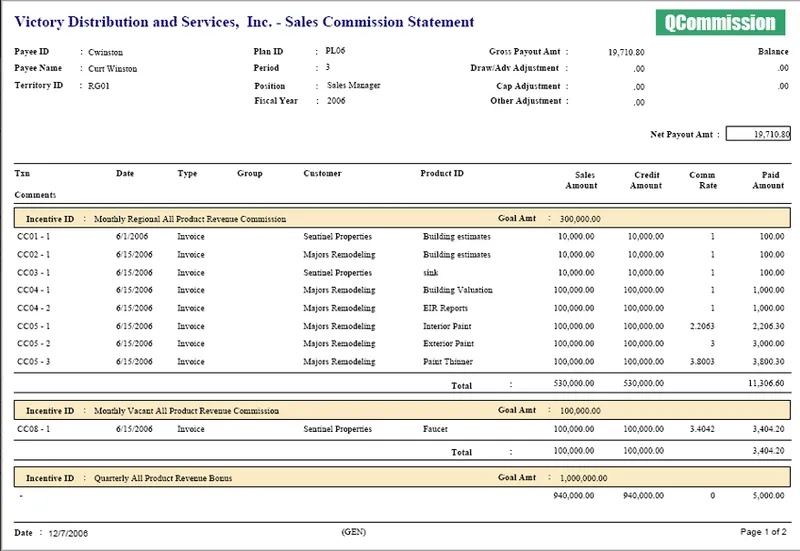Select the Gross Payout Amt value 19,710.80

click(x=626, y=52)
